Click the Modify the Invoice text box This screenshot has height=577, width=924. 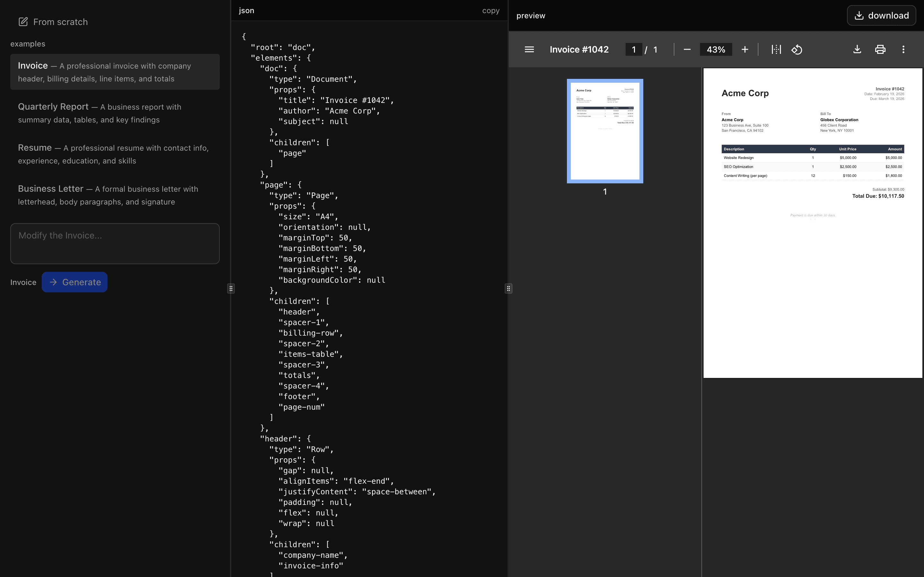(x=115, y=244)
